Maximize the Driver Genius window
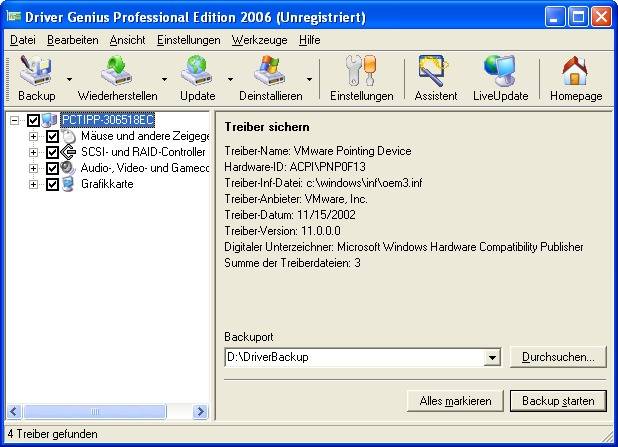The width and height of the screenshot is (618, 447). [578, 17]
